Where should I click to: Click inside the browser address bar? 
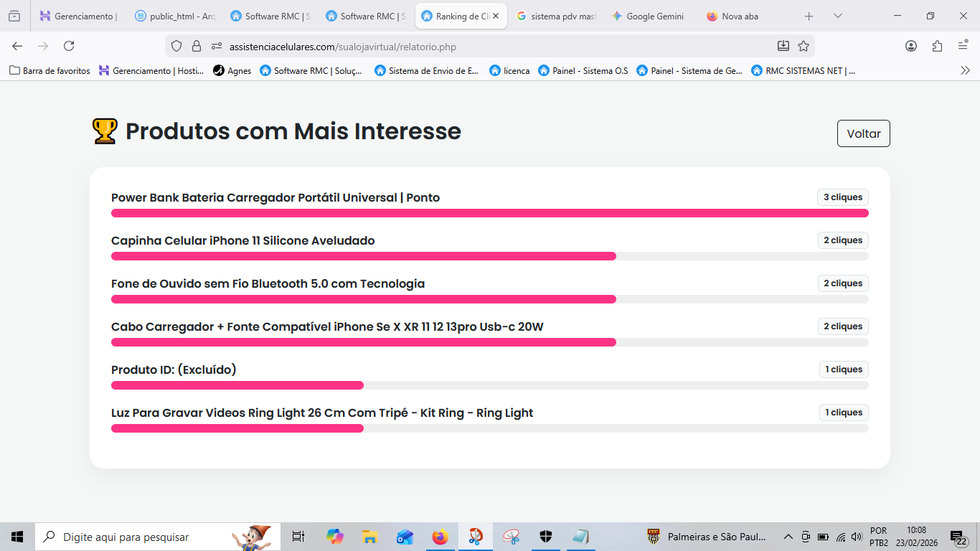click(430, 44)
